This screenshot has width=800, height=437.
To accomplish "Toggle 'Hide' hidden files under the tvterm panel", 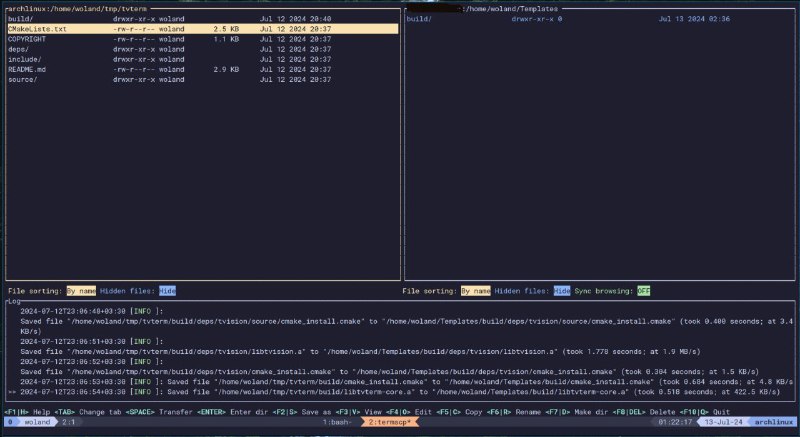I will (x=167, y=291).
